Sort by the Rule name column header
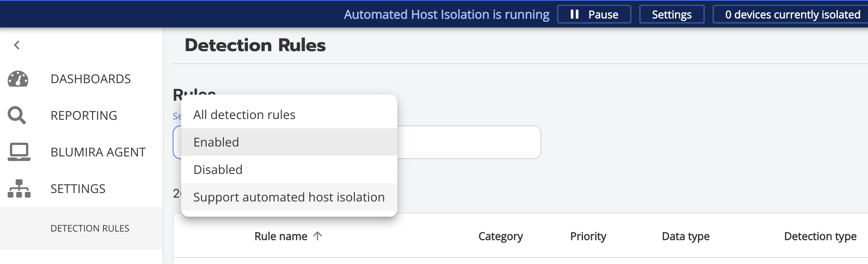The image size is (868, 264). point(281,237)
